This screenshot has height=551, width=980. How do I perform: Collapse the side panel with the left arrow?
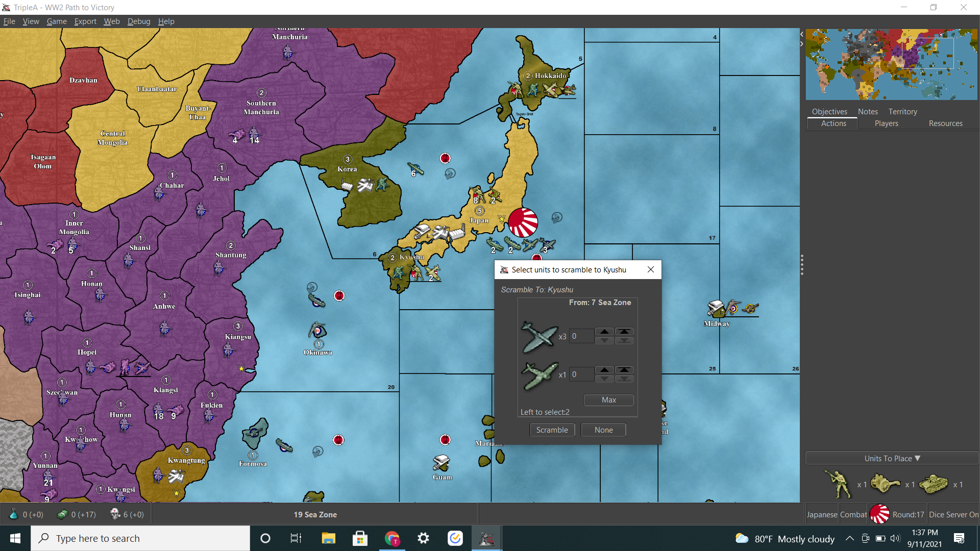[802, 34]
